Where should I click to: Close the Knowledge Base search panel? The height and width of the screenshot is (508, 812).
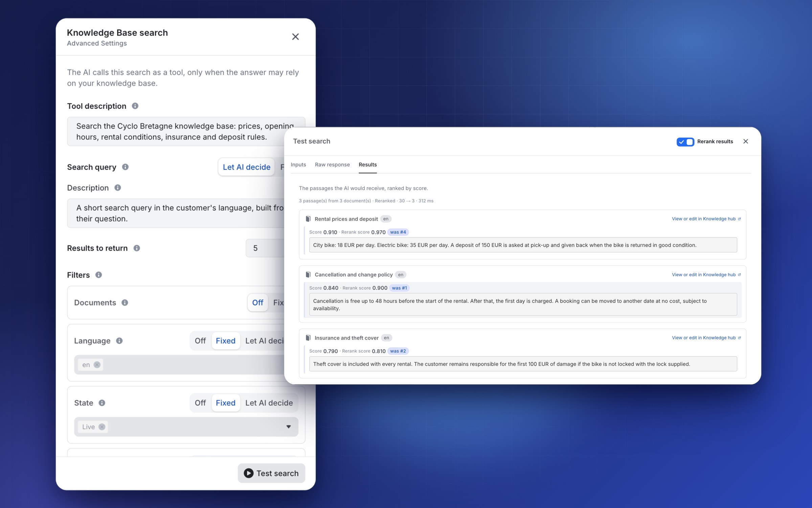coord(295,37)
